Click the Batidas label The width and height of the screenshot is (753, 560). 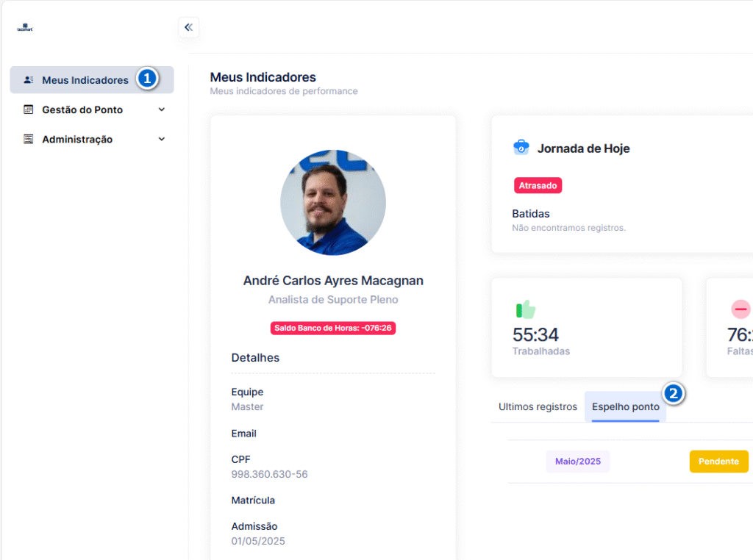[x=531, y=214]
